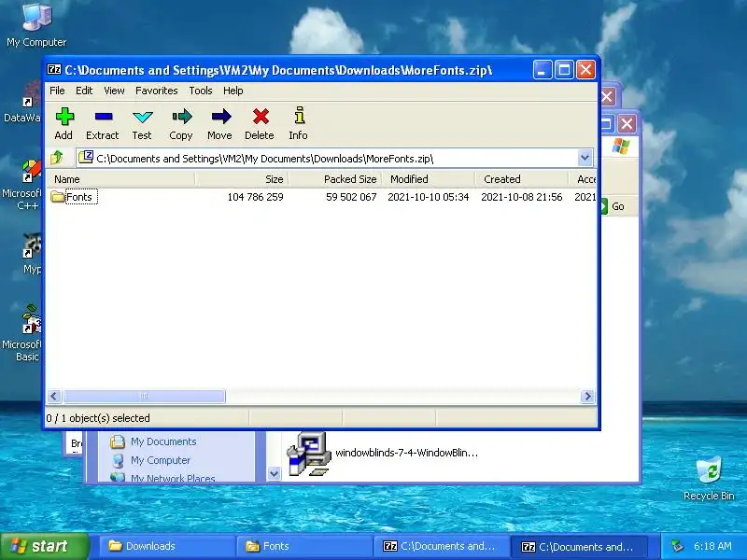Click the system tray network icon
This screenshot has height=560, width=747.
pos(677,546)
